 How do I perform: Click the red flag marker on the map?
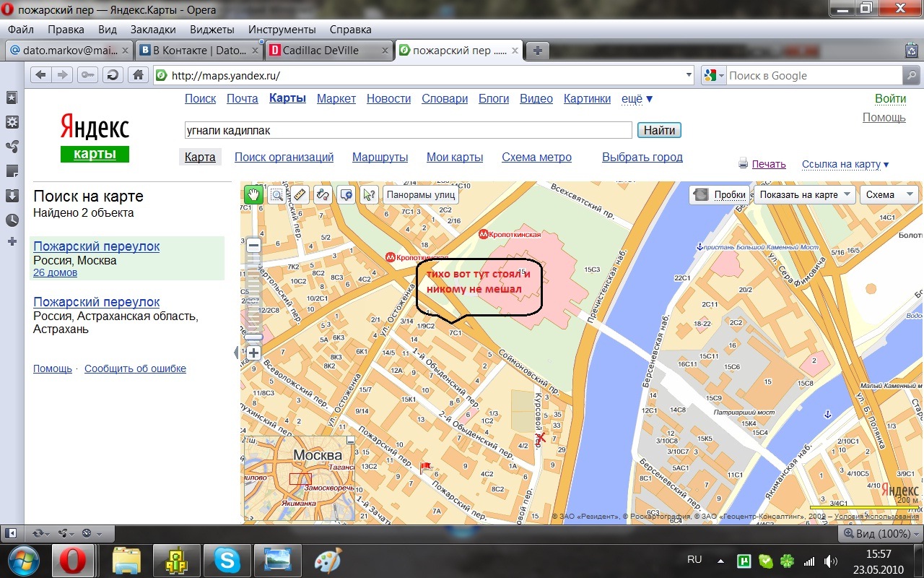[x=426, y=467]
